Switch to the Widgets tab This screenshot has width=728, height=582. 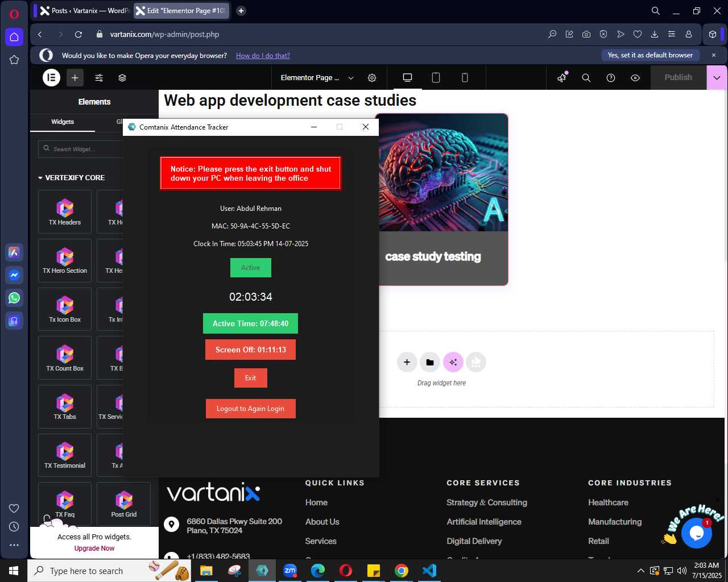[x=63, y=122]
